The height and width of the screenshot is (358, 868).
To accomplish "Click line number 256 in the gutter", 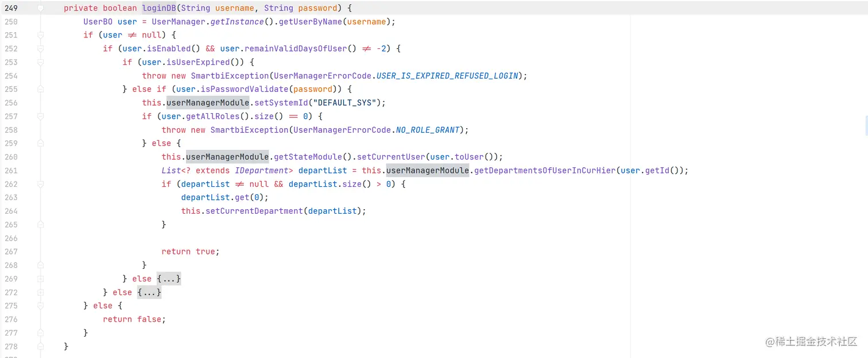I will [11, 103].
